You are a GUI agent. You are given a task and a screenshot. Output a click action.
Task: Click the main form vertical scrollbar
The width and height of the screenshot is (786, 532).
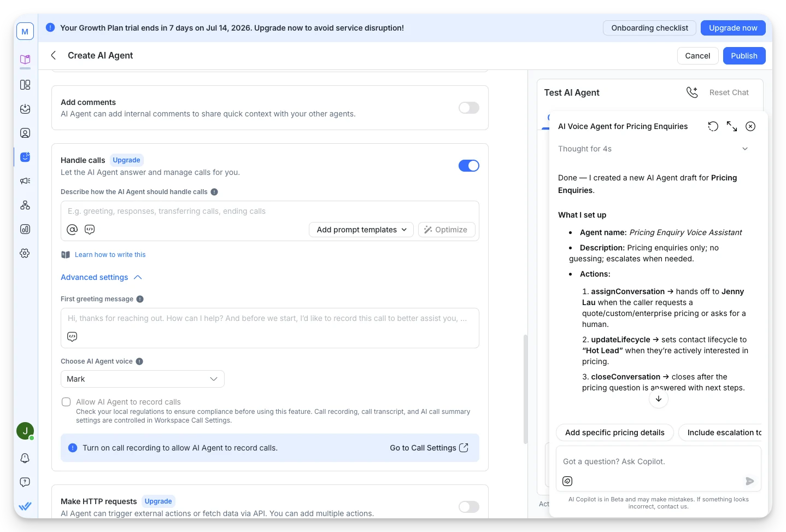[525, 389]
